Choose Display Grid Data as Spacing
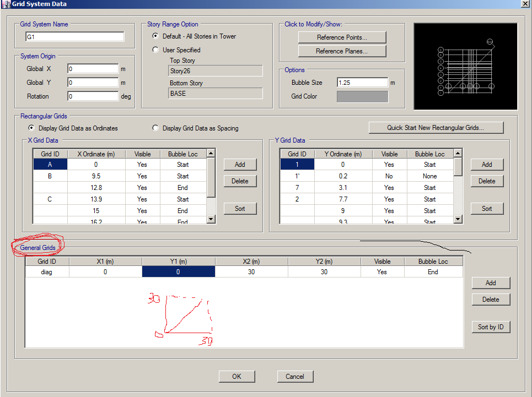The height and width of the screenshot is (397, 532). point(155,128)
